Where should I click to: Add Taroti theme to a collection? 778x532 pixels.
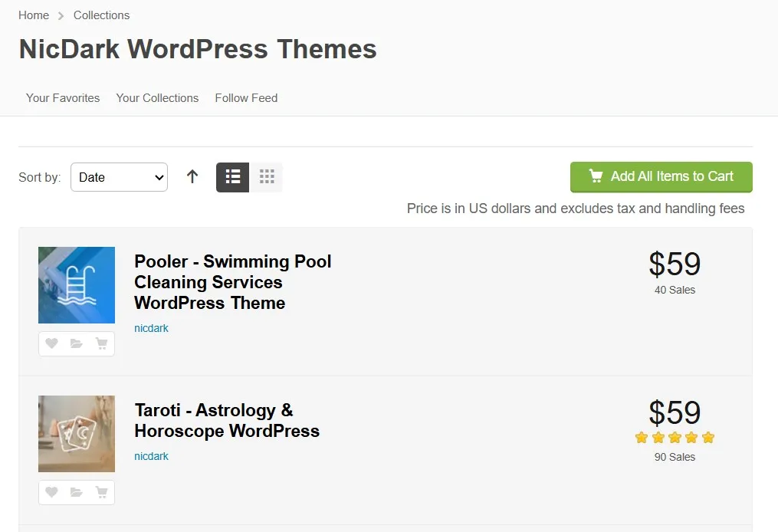coord(77,492)
